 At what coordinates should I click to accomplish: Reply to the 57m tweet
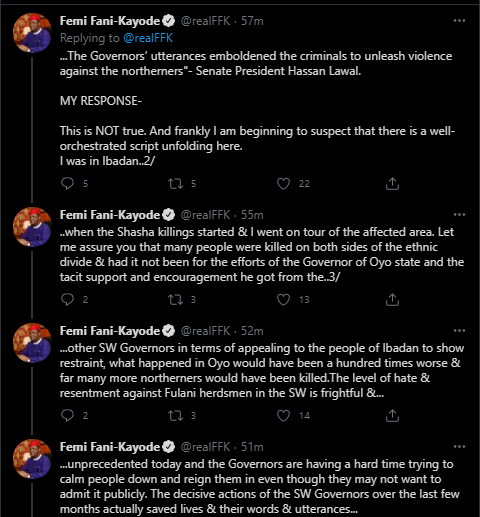68,183
